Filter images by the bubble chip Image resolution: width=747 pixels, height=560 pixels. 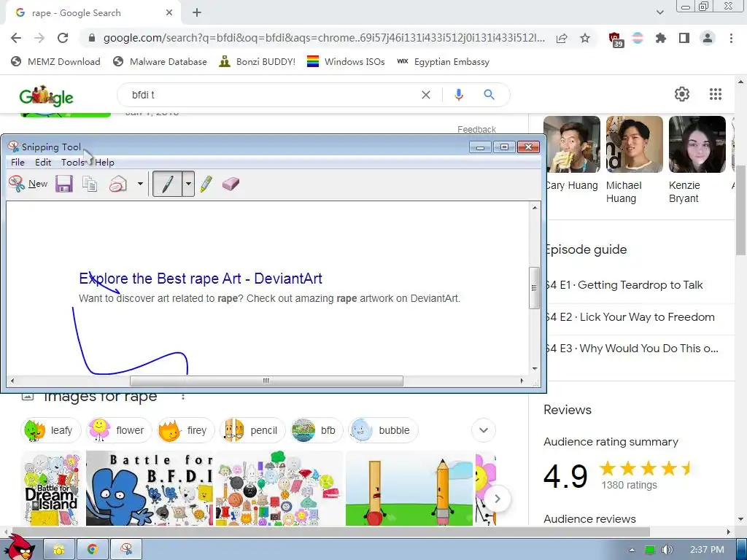tap(383, 430)
